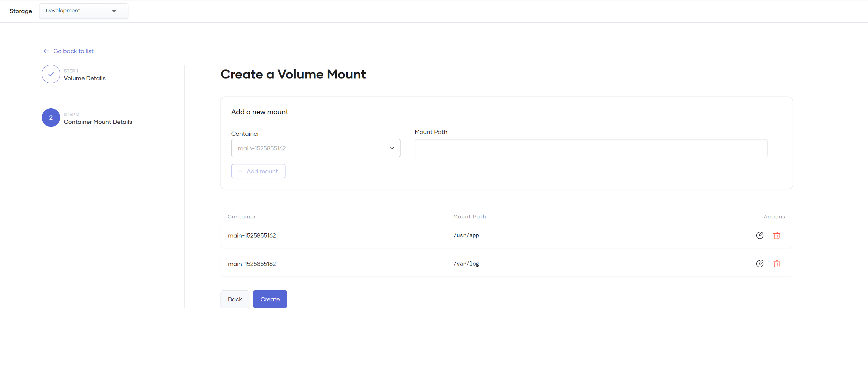The image size is (868, 370).
Task: Expand the Container select box
Action: (x=310, y=148)
